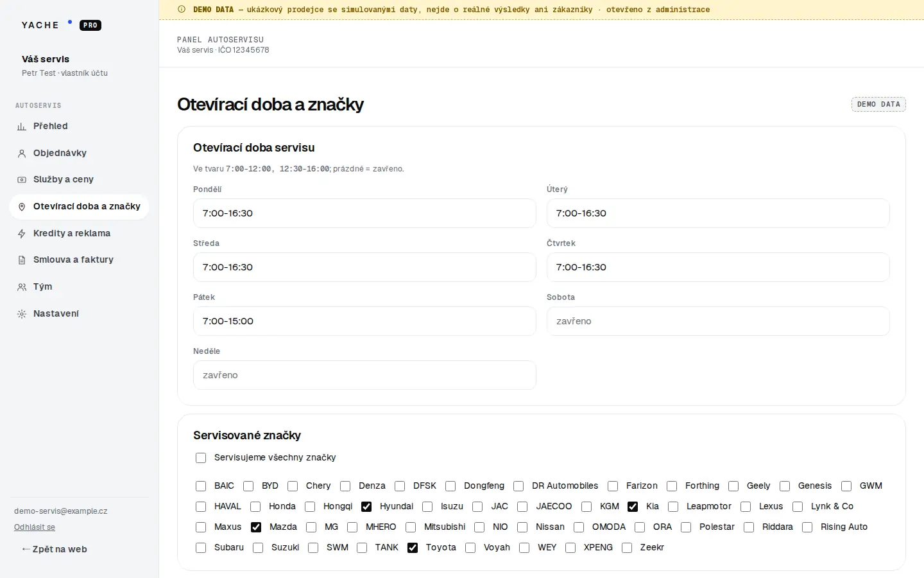924x578 pixels.
Task: Click the Kredity a reklama lightning icon
Action: tap(22, 234)
